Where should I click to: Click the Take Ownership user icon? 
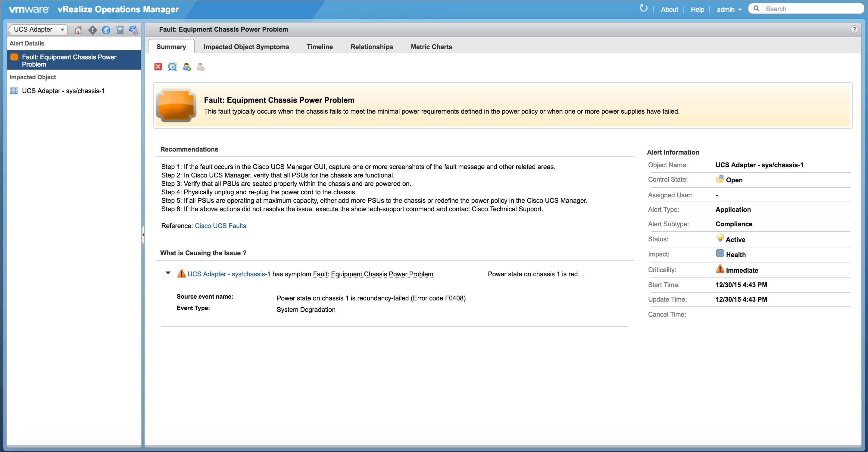click(186, 67)
